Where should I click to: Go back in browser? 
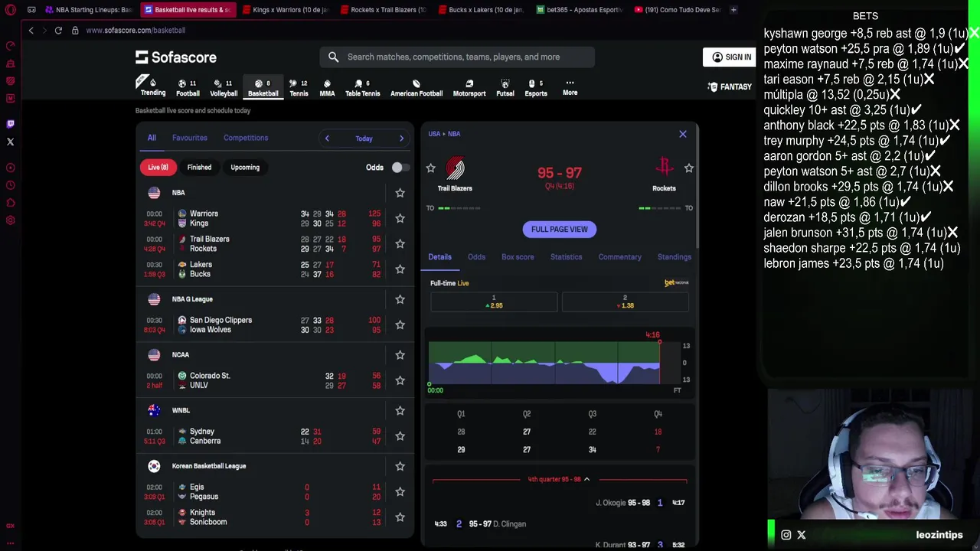(31, 30)
